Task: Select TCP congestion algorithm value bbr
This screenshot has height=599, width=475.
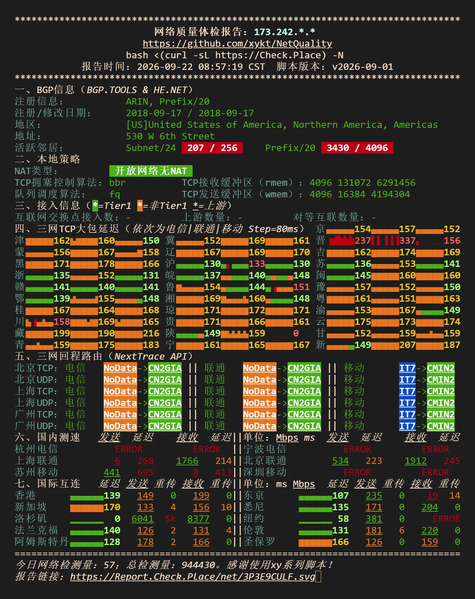Action: click(x=117, y=183)
